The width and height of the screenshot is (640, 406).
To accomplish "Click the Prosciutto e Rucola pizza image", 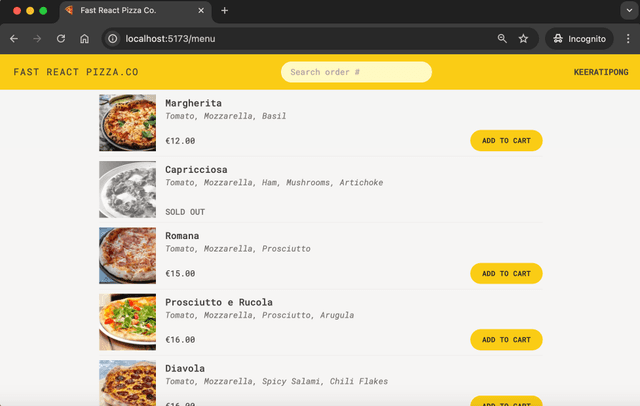I will click(x=127, y=322).
